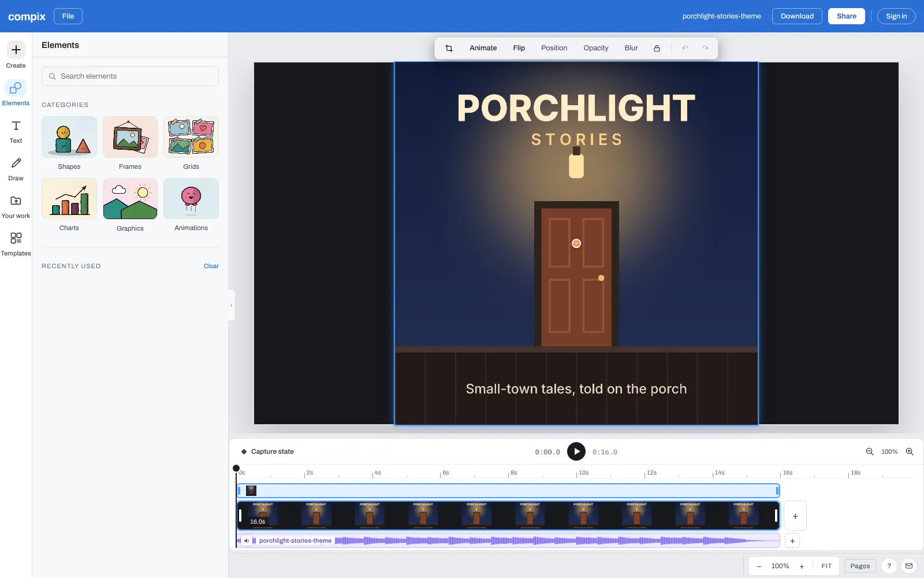
Task: Add a new scene after the clip
Action: [795, 516]
